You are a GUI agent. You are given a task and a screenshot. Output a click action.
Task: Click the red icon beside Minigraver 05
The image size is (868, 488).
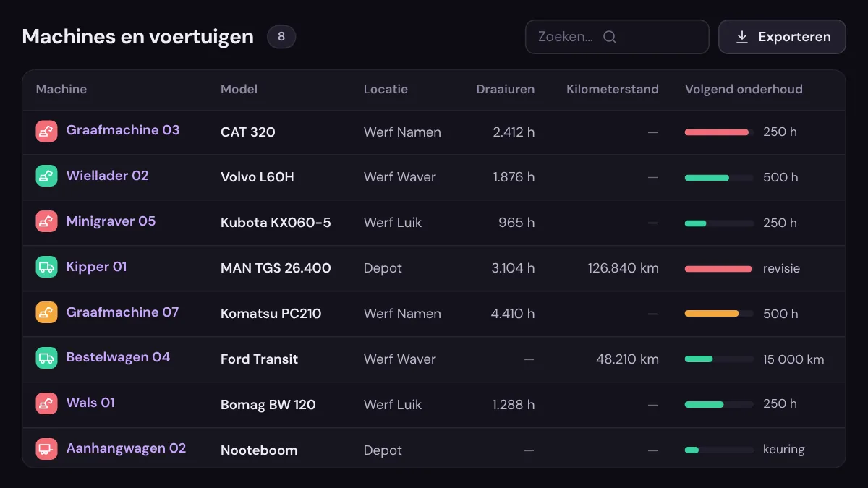click(46, 221)
